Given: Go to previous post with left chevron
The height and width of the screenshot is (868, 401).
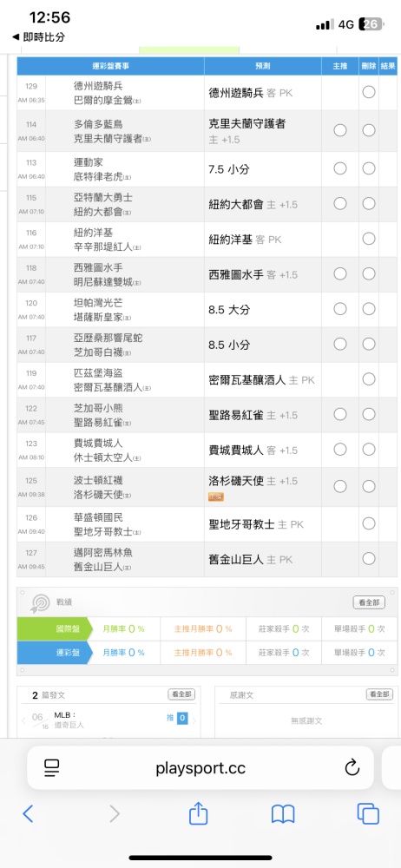Looking at the screenshot, I should pyautogui.click(x=23, y=720).
